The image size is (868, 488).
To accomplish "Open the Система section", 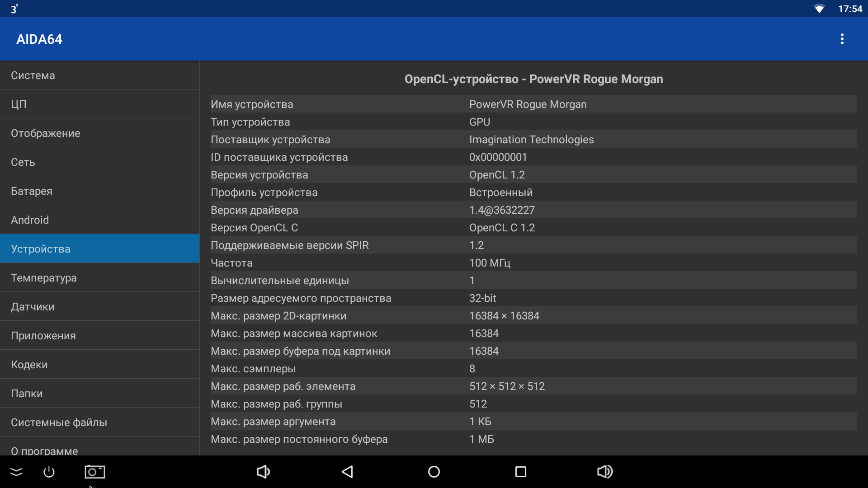I will click(x=99, y=75).
